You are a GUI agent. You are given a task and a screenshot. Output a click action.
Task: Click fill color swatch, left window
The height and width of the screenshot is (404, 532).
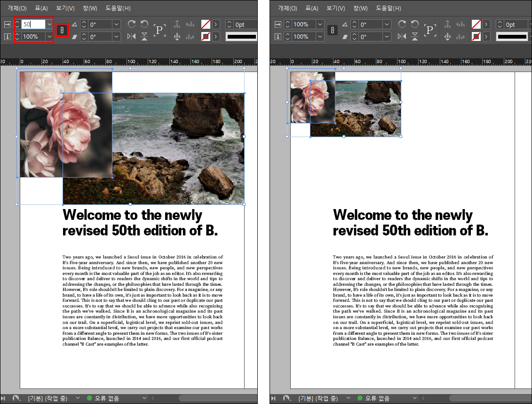(206, 24)
